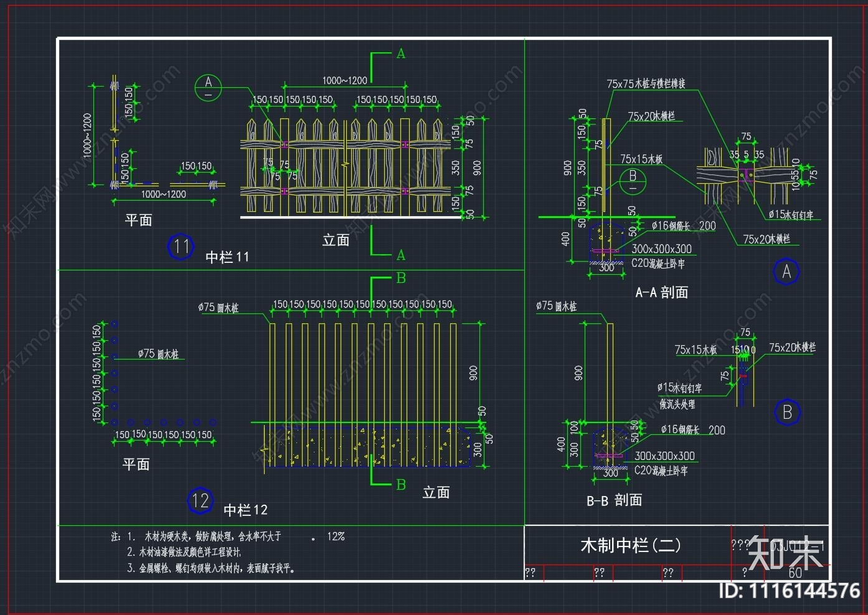Select "ø75 圆木桩" label inside 中栏 12 plan

(158, 354)
